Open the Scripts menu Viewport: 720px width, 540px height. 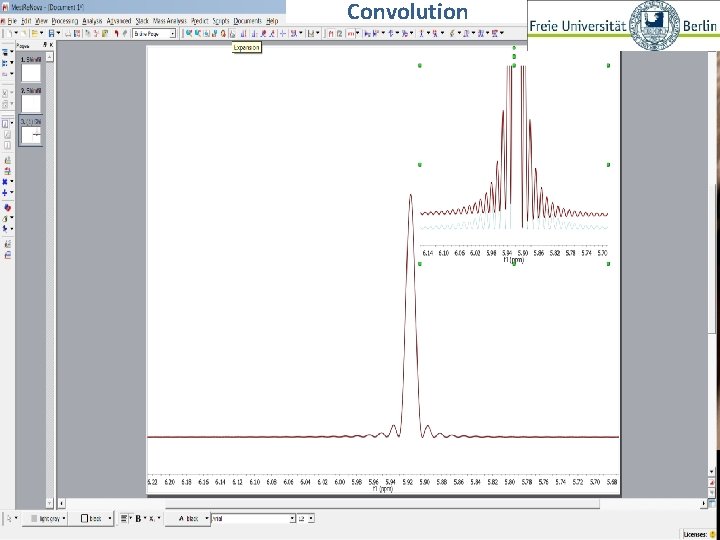pos(221,21)
